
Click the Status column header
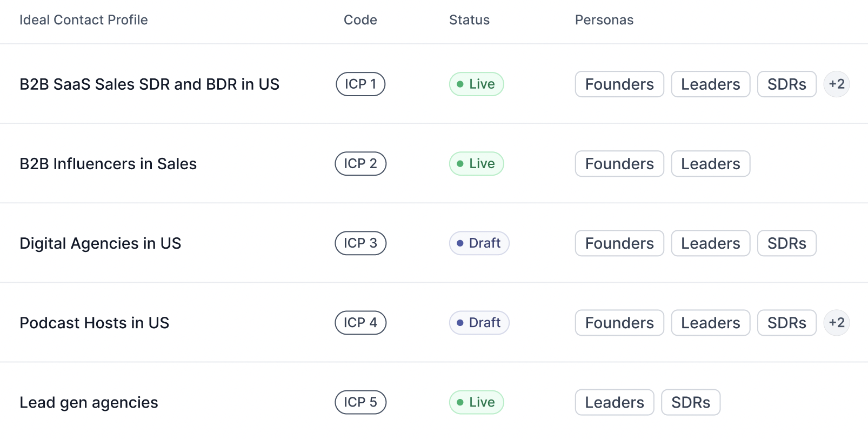(x=469, y=20)
